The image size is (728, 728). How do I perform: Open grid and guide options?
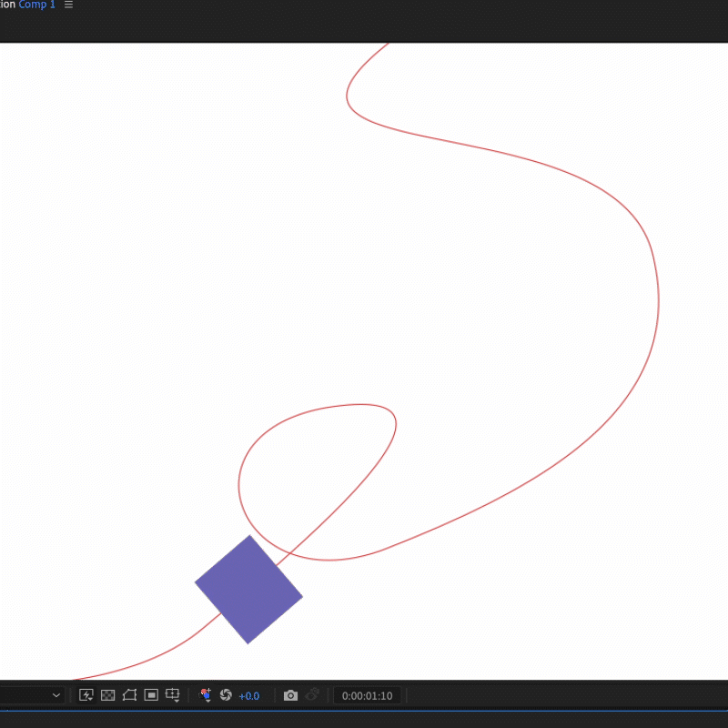coord(173,695)
